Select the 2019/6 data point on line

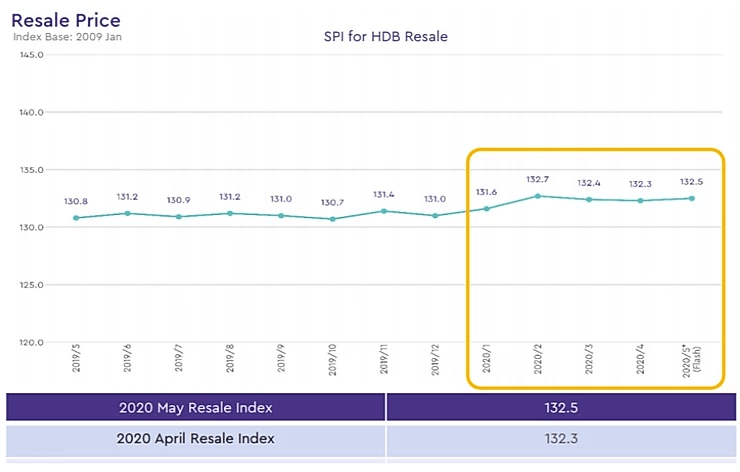click(127, 213)
